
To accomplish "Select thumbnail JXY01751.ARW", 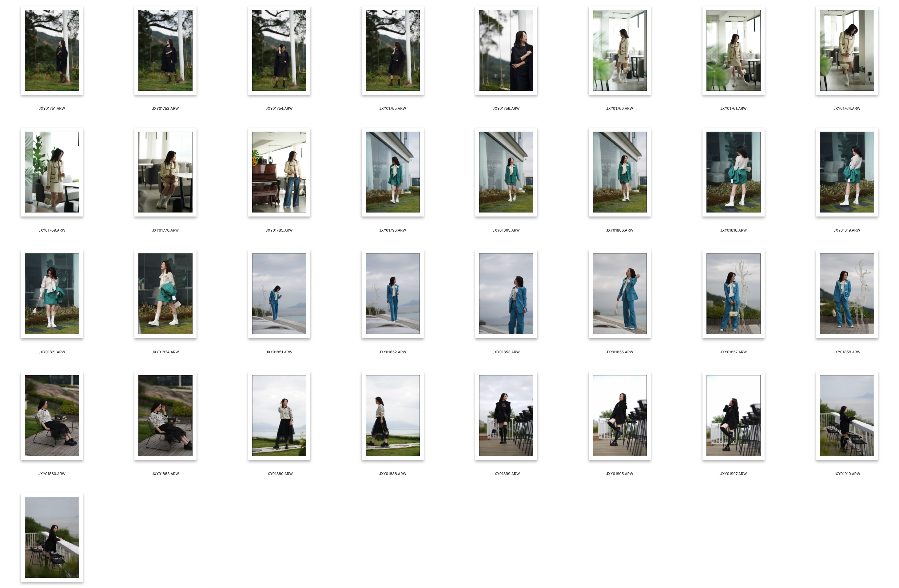I will pyautogui.click(x=52, y=50).
